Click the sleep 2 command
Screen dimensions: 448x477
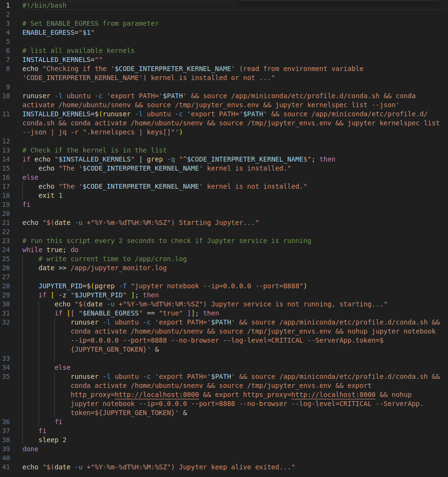[x=51, y=439]
